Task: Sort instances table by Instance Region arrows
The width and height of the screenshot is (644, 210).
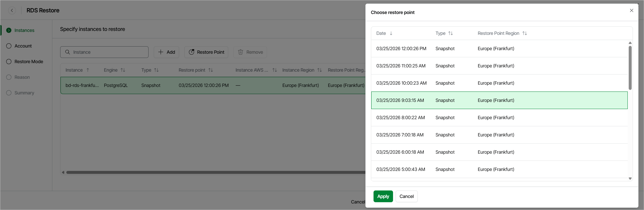Action: point(320,70)
